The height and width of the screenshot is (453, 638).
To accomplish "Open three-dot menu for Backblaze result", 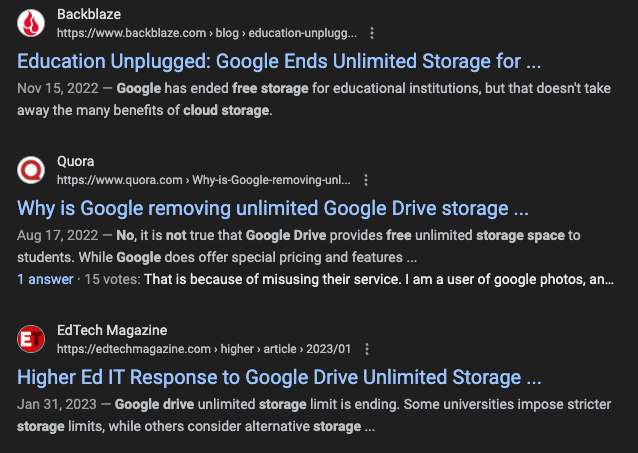I will coord(373,32).
